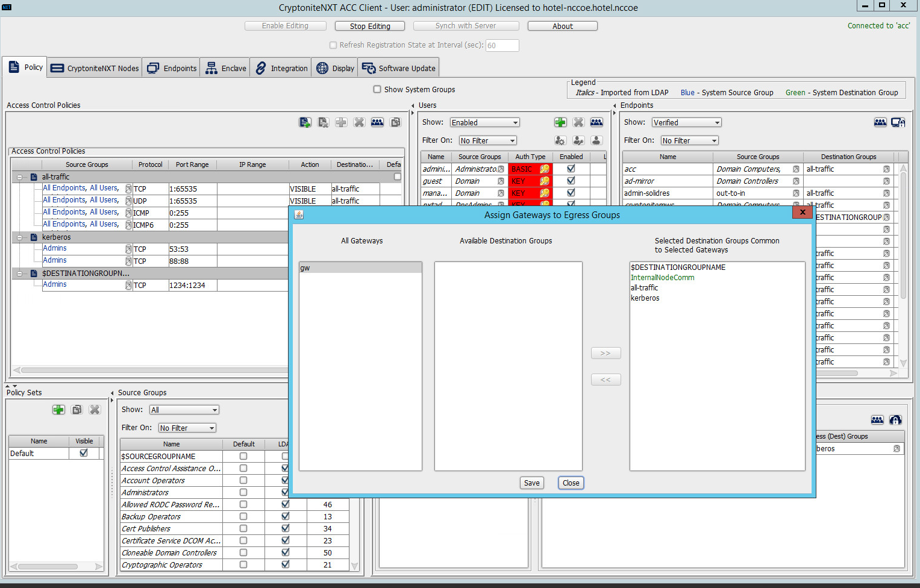Toggle Visible checkbox for Default policy set
The image size is (920, 588).
pyautogui.click(x=84, y=453)
